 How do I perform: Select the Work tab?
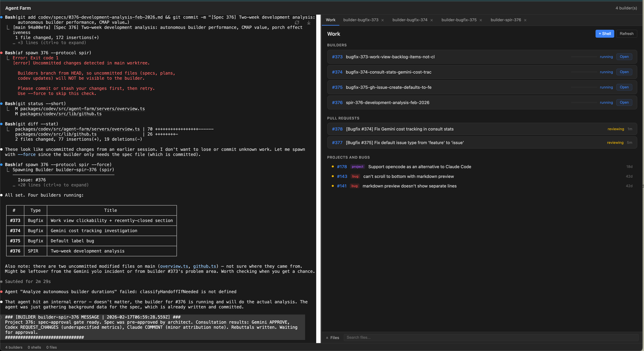(331, 20)
